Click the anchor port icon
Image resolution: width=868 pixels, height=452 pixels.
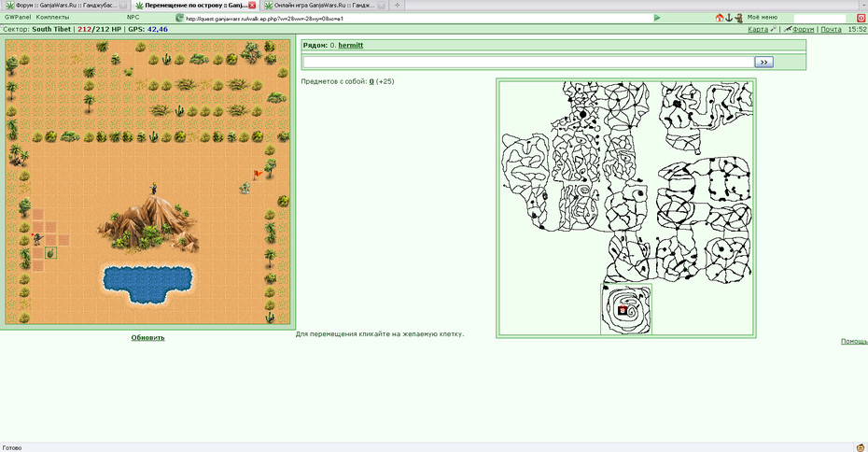tap(729, 18)
